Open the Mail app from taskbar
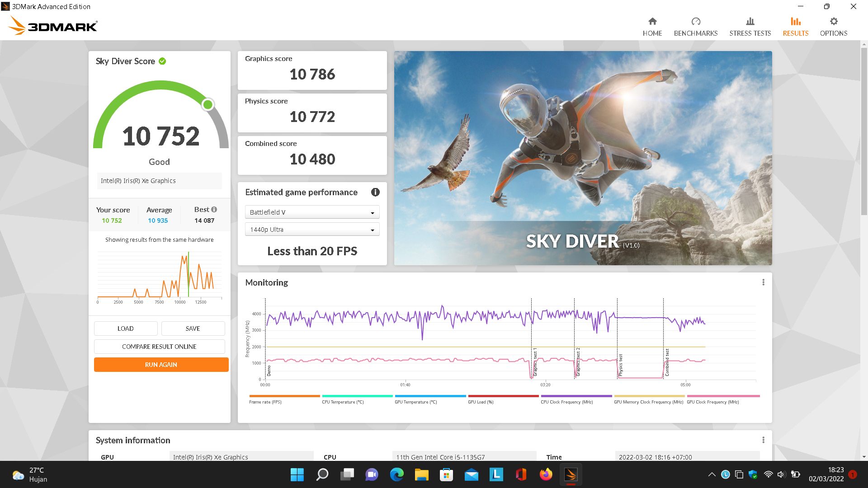Screen dimensions: 868x488 click(x=471, y=474)
